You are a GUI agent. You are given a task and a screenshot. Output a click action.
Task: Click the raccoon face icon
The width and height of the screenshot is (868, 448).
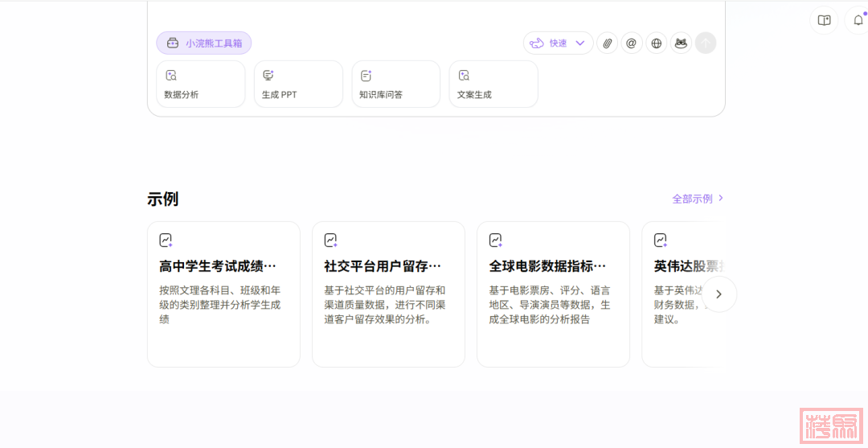(681, 43)
